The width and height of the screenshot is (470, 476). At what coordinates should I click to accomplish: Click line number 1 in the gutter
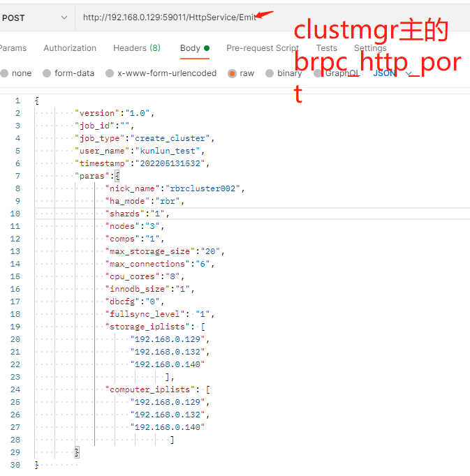click(x=17, y=101)
